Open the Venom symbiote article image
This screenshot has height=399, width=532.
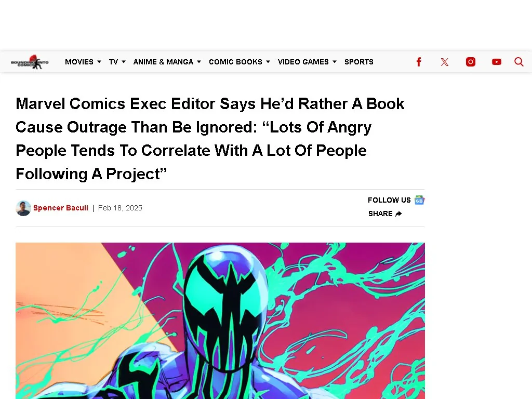point(220,321)
